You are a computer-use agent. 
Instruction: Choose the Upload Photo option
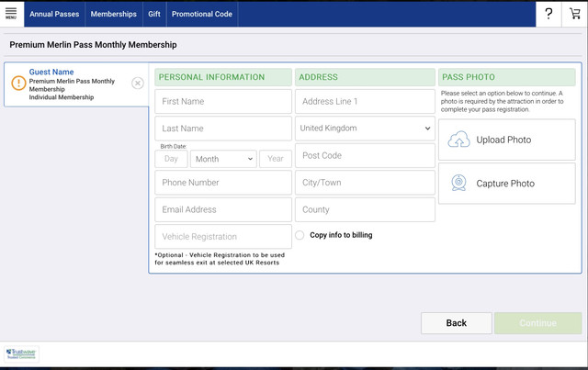click(506, 140)
